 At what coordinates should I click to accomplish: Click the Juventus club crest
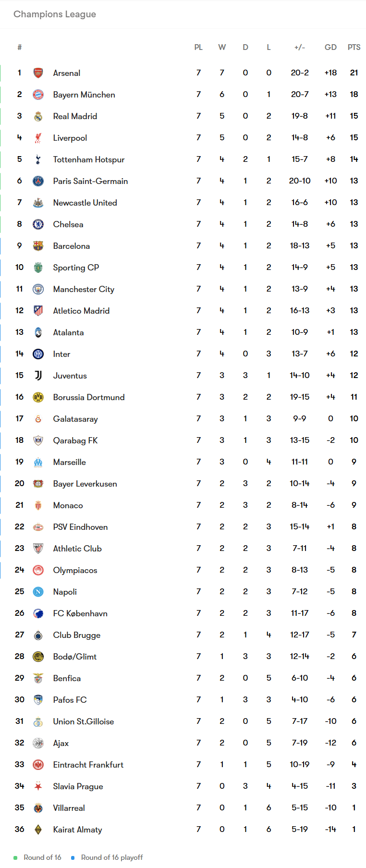[38, 376]
